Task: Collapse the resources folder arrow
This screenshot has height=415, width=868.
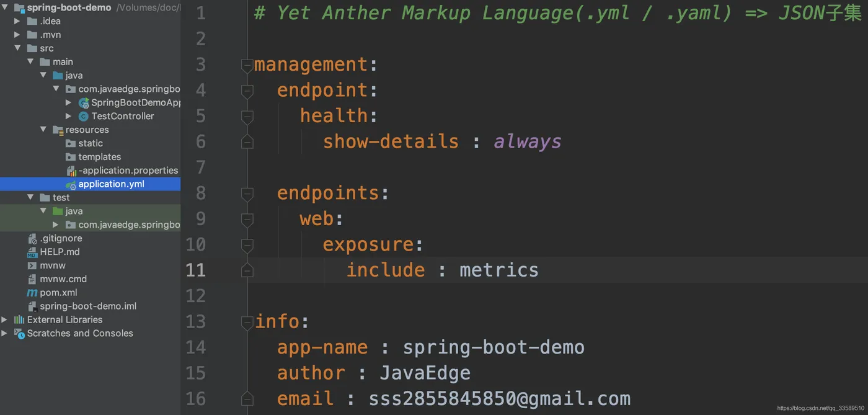Action: pos(43,130)
